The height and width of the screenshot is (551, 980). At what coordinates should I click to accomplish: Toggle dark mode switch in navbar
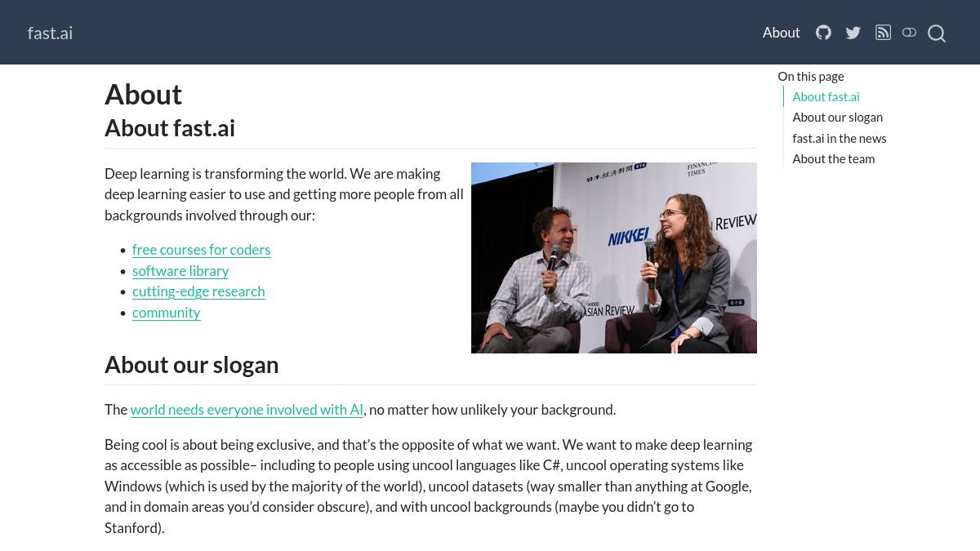(909, 33)
